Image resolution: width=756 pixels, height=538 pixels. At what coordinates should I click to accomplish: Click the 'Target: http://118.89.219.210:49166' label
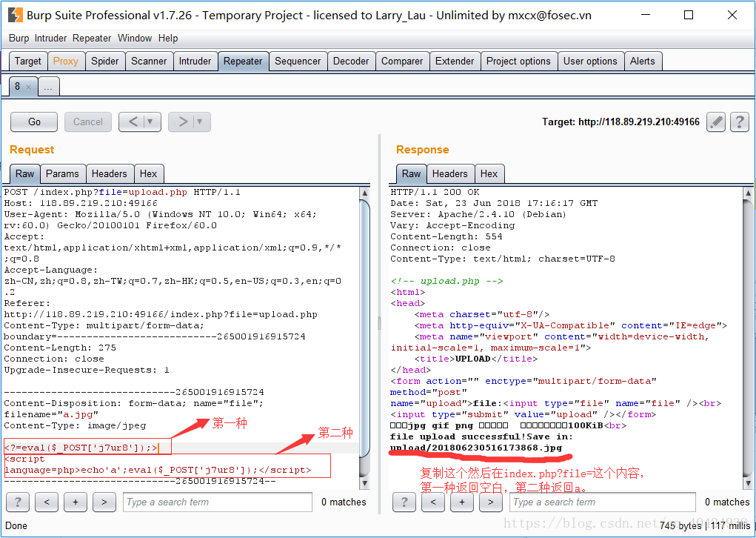(x=620, y=122)
